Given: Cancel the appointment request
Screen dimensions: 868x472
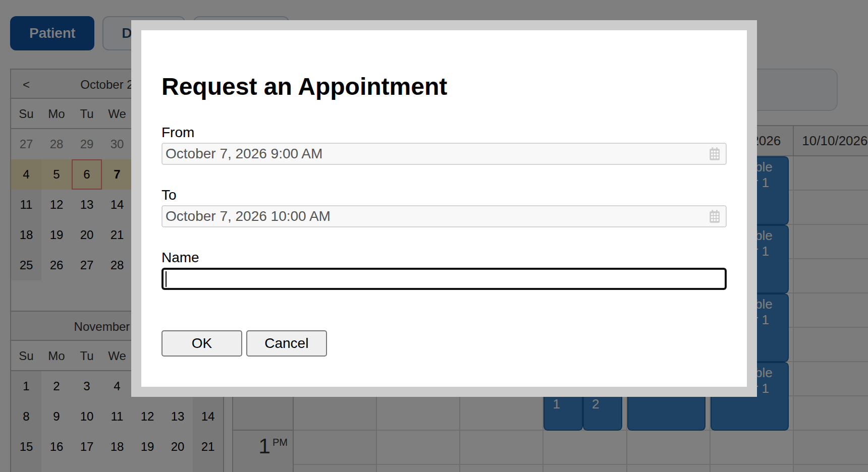Looking at the screenshot, I should pyautogui.click(x=287, y=343).
